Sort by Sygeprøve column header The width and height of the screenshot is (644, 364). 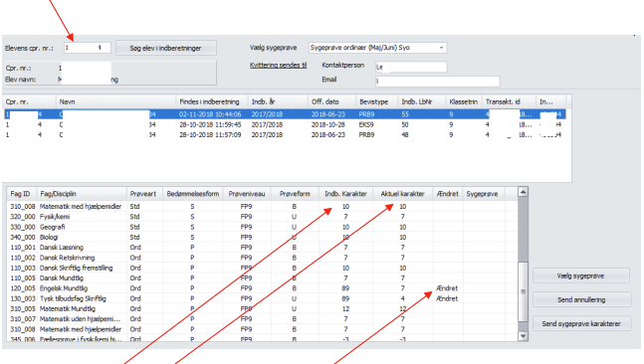pos(484,194)
